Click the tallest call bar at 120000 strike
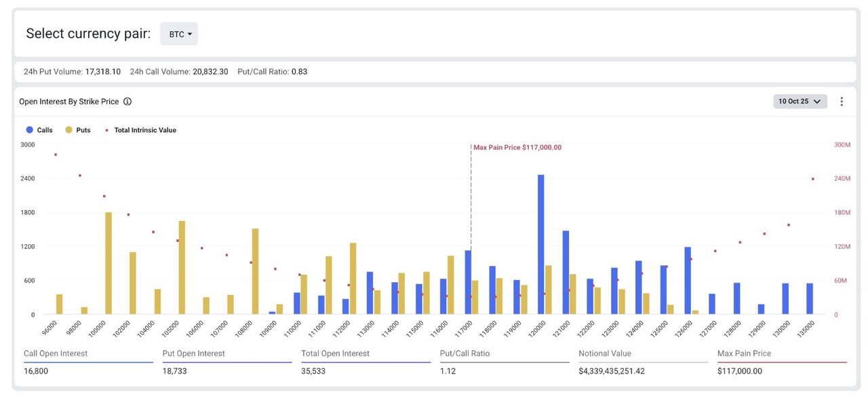The image size is (868, 398). coord(540,244)
